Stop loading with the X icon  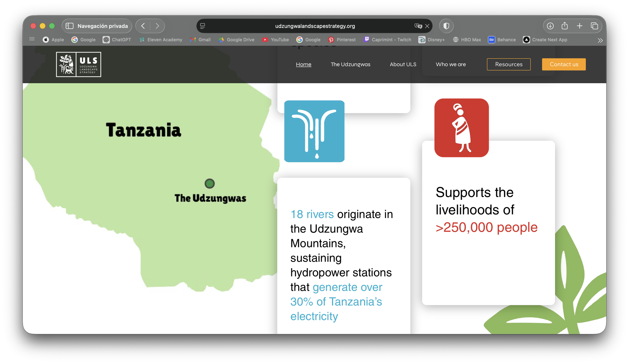[x=427, y=26]
